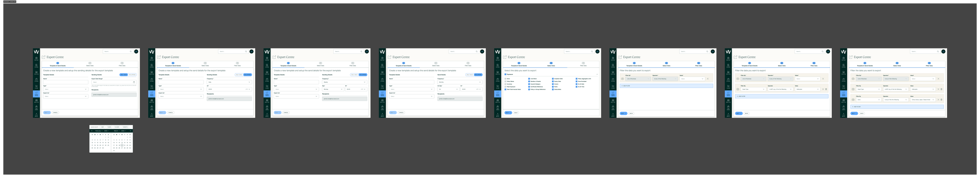
Task: Click Cancel in the Export Date Range frame
Action: pyautogui.click(x=55, y=113)
